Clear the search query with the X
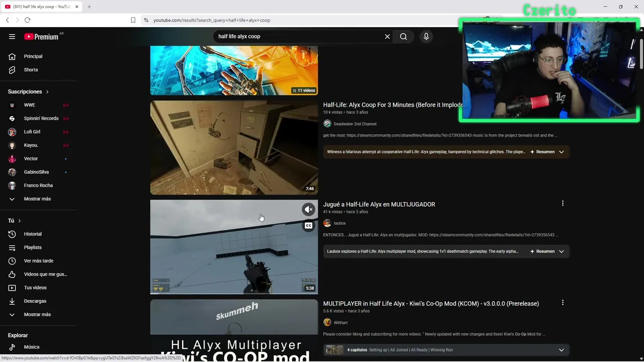 point(387,36)
